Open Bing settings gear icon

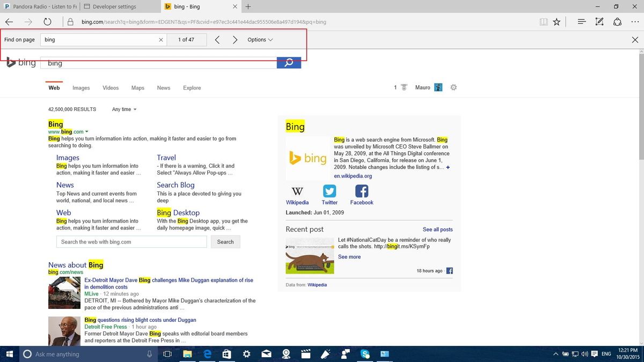click(453, 87)
